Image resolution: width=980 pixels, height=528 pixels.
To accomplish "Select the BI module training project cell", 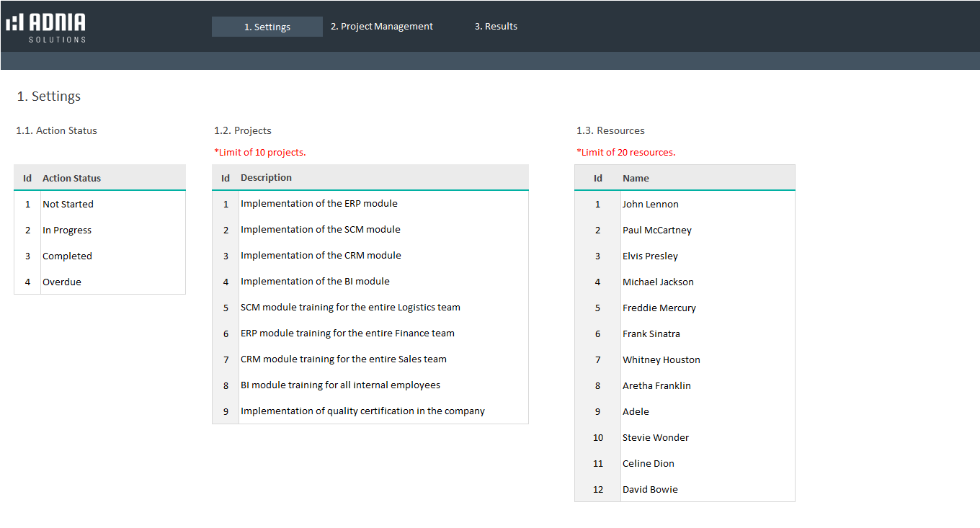I will [340, 385].
